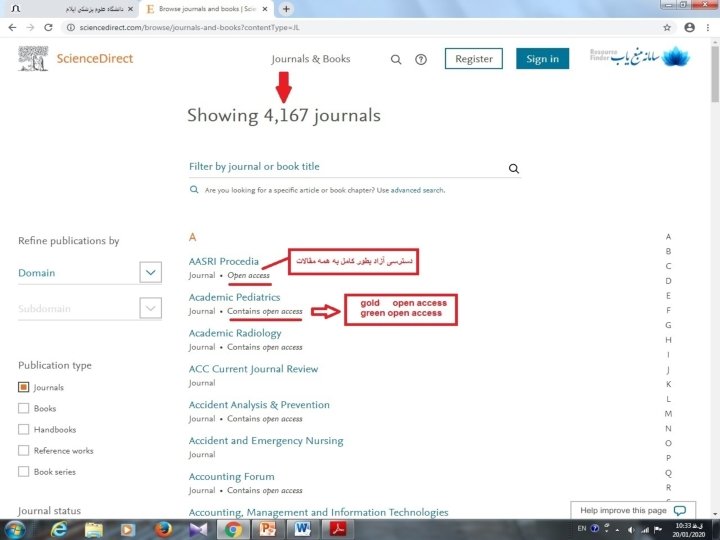Viewport: 720px width, 540px height.
Task: Click the advanced search link
Action: coord(417,190)
